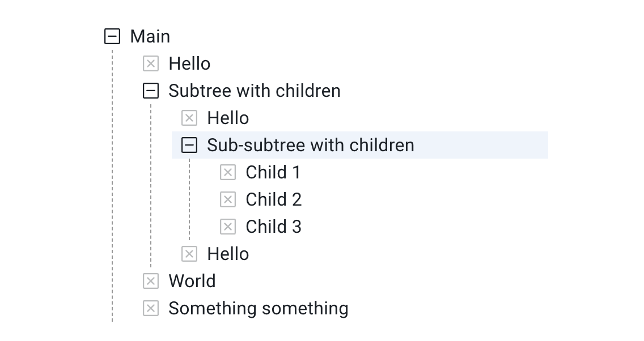The height and width of the screenshot is (341, 644).
Task: Select the 'Child 3' item
Action: [273, 227]
